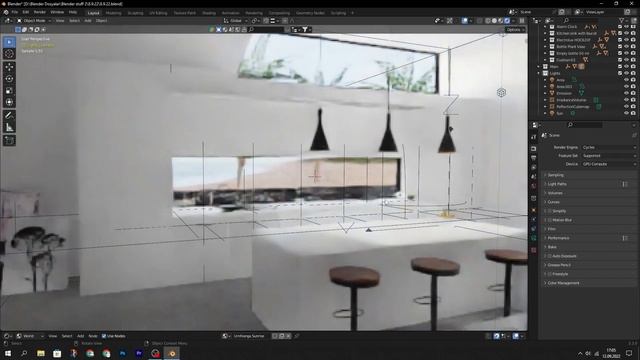Image resolution: width=640 pixels, height=360 pixels.
Task: Select the Add Cube tool
Action: (x=9, y=141)
